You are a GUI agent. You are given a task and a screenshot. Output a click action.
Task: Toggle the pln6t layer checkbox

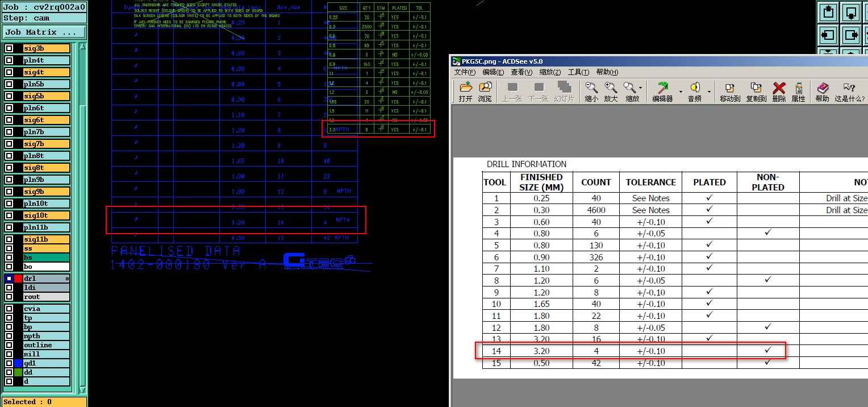(x=9, y=108)
